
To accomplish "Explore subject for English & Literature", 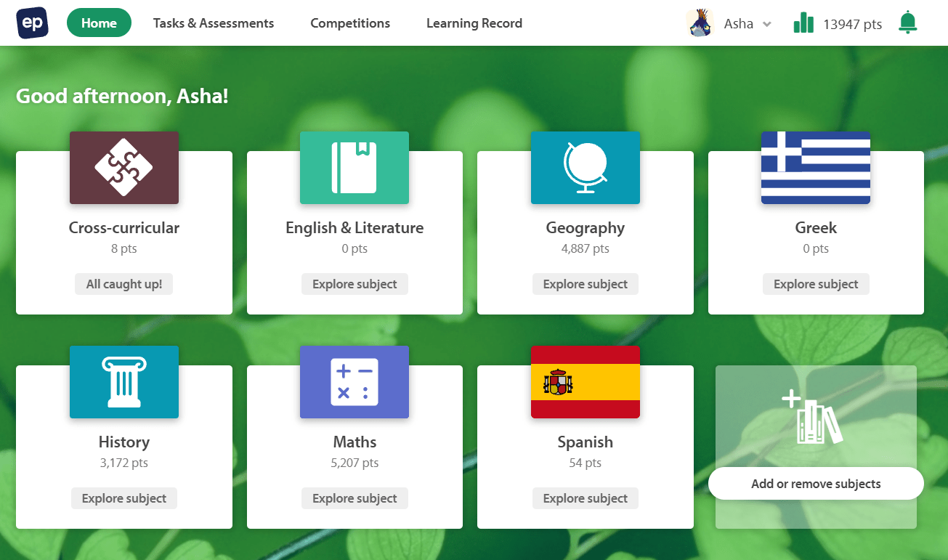I will [355, 284].
